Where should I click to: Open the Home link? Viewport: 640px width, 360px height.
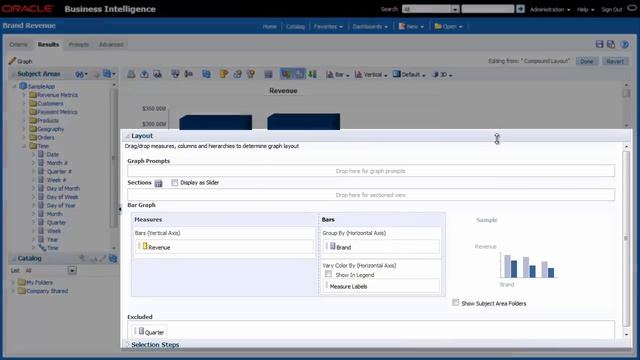(269, 27)
